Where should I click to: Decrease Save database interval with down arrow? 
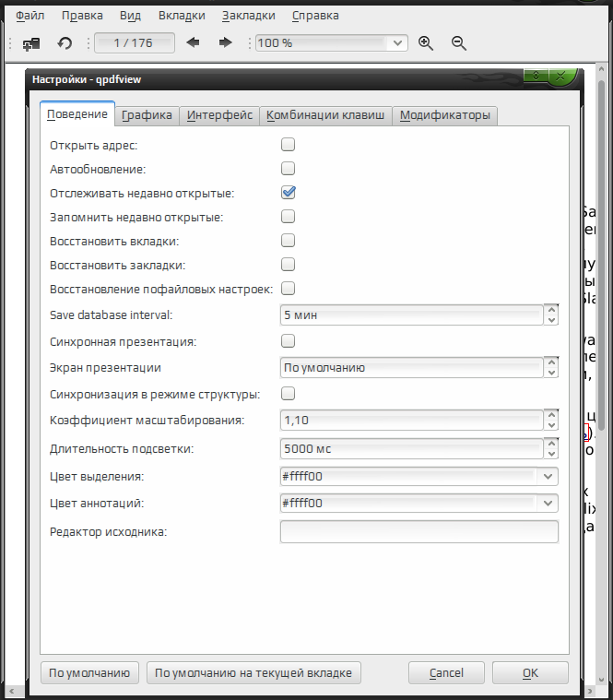pyautogui.click(x=551, y=320)
